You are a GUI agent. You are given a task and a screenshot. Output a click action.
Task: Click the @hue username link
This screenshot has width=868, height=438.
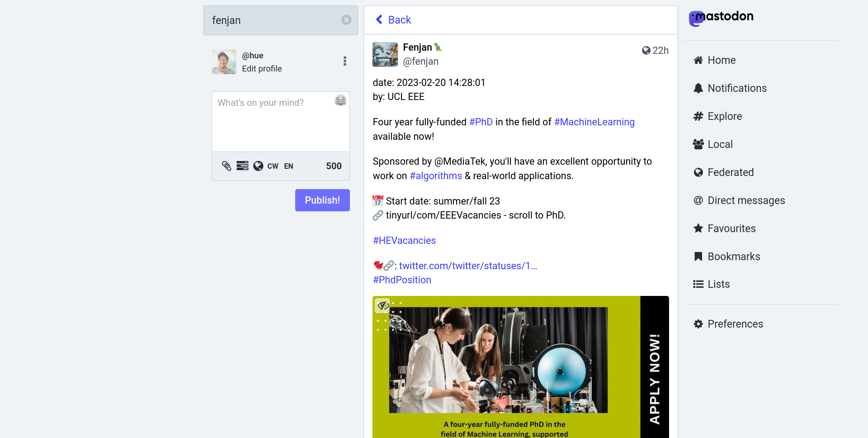(253, 56)
